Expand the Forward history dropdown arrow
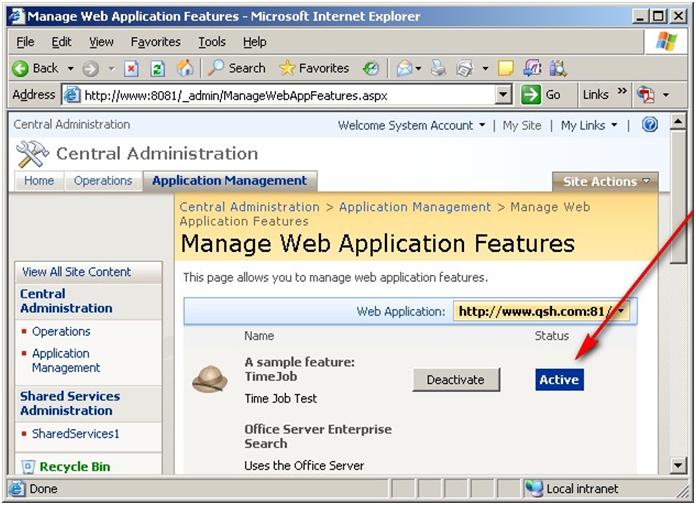This screenshot has width=696, height=505. [111, 69]
